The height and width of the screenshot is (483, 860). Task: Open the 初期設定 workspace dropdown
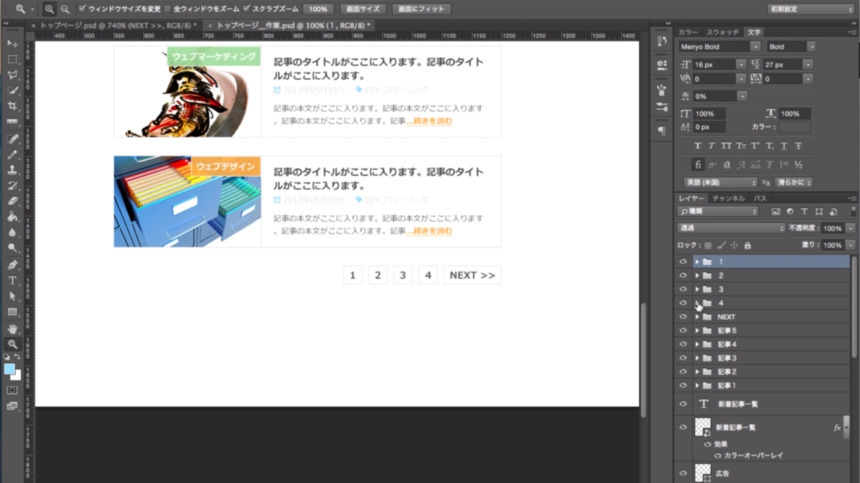[811, 9]
